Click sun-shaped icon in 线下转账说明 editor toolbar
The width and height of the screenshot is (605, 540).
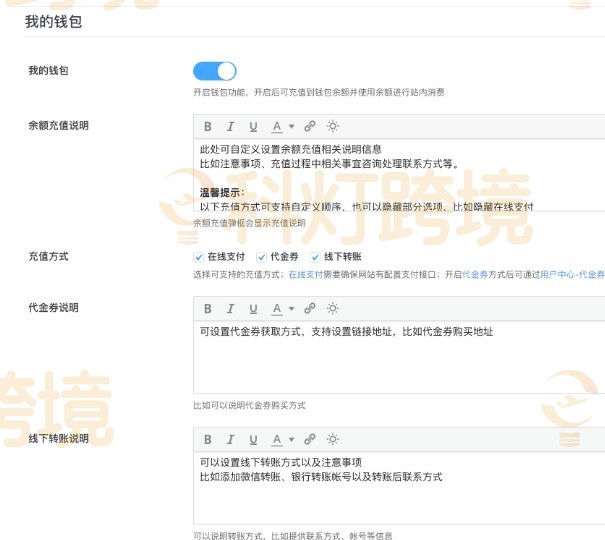(333, 439)
